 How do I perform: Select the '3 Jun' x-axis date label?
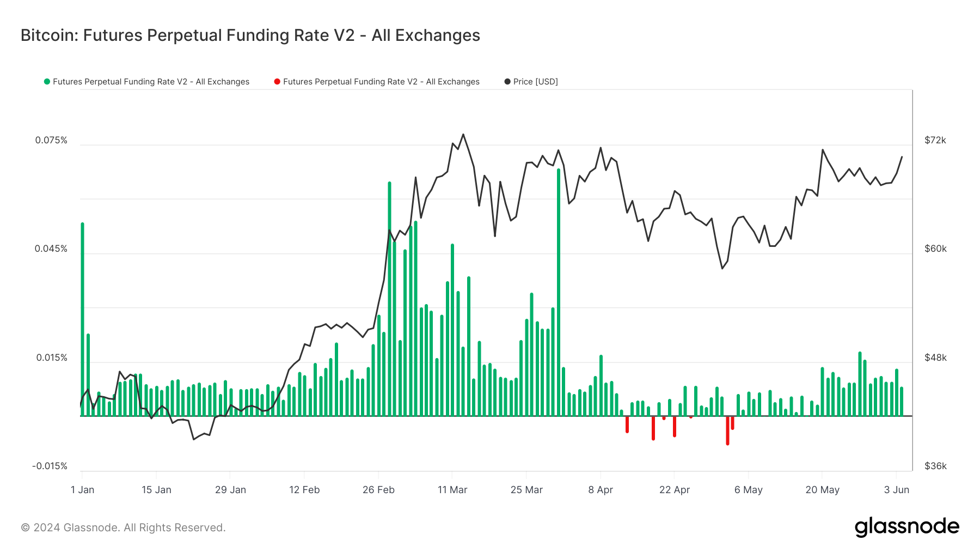point(896,490)
